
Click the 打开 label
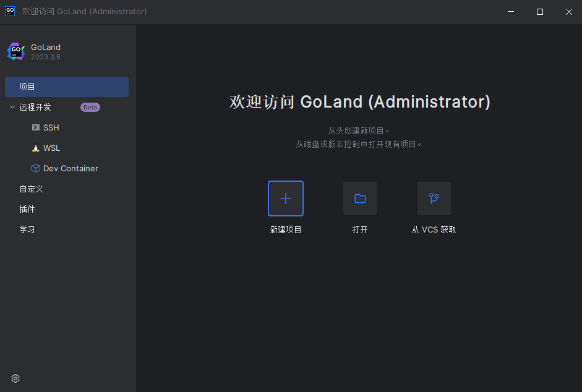coord(360,230)
